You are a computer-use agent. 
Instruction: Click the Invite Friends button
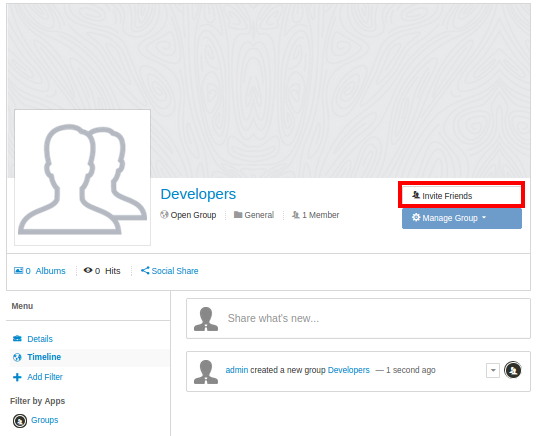[x=461, y=195]
